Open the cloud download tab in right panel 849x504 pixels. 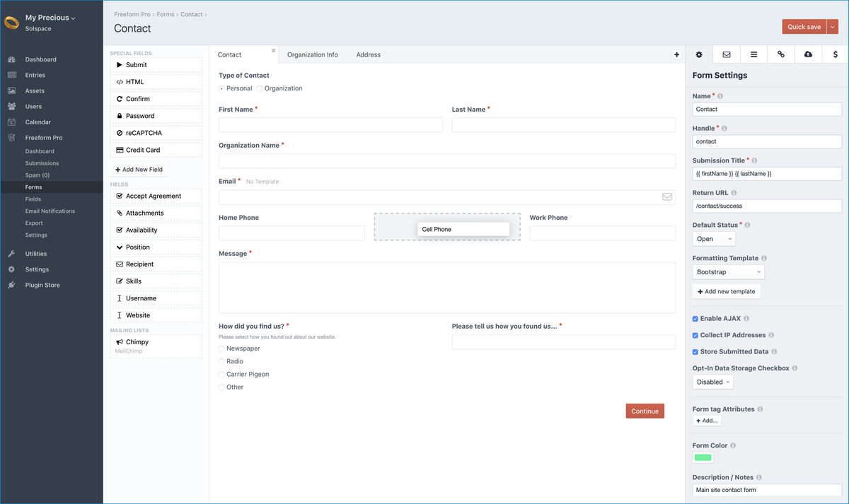click(808, 54)
